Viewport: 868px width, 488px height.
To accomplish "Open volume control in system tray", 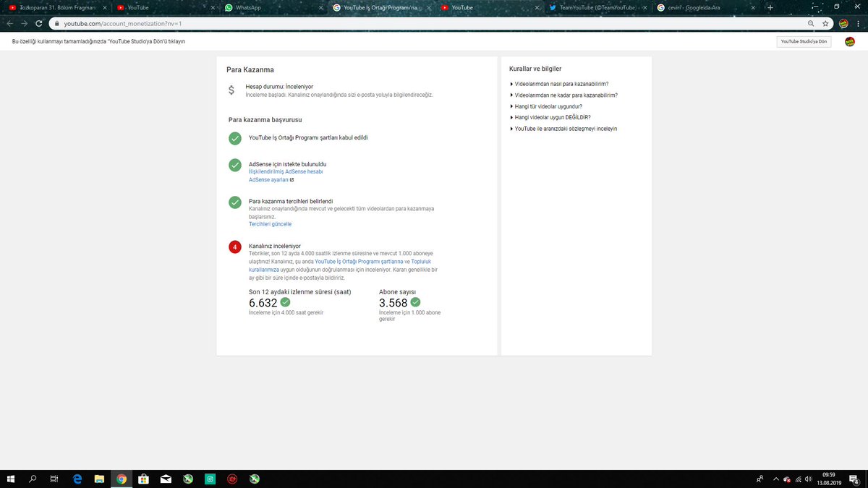I will click(x=807, y=479).
